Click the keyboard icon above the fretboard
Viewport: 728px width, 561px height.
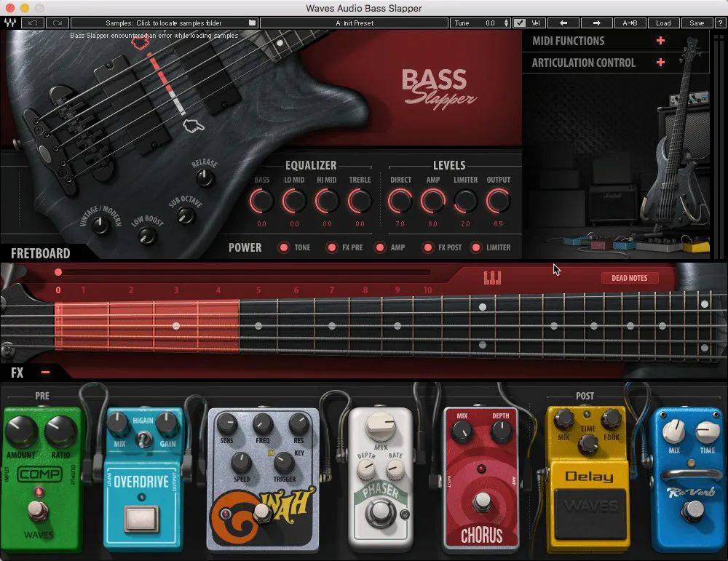pos(493,277)
